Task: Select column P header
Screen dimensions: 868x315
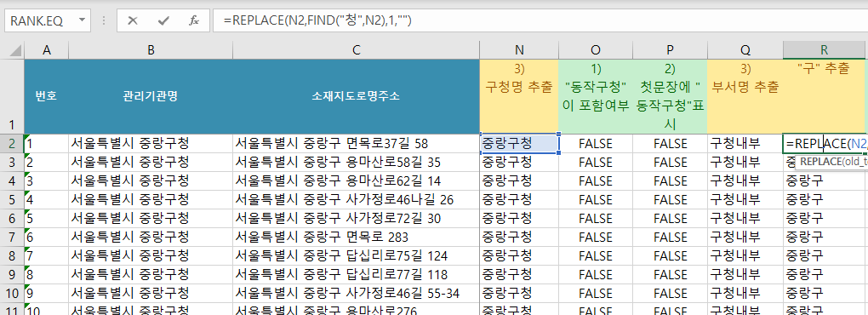Action: (x=670, y=50)
